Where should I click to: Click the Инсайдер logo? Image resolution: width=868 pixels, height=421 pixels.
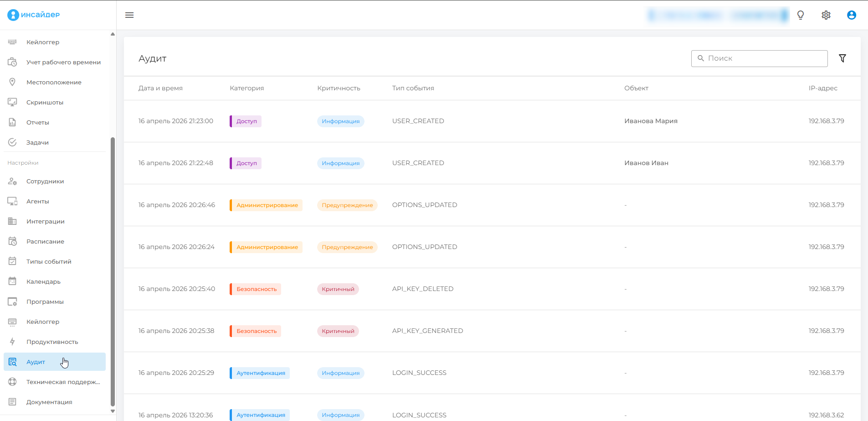[x=34, y=15]
